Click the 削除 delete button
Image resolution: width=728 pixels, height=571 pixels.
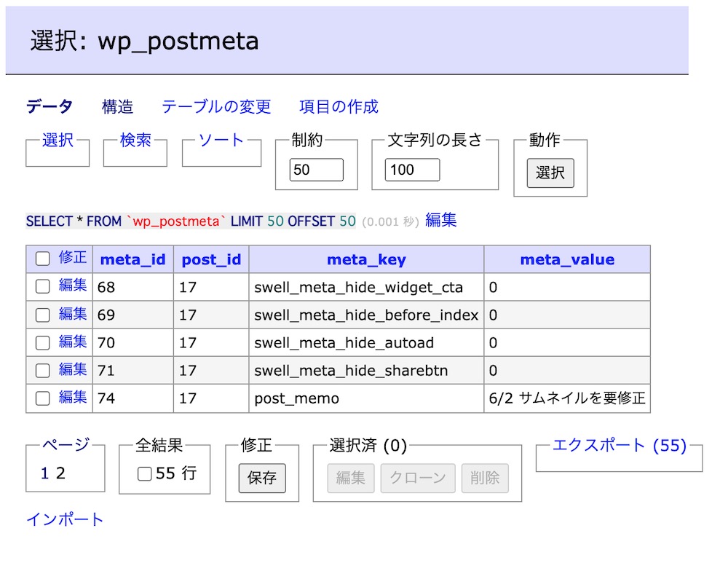pos(485,478)
